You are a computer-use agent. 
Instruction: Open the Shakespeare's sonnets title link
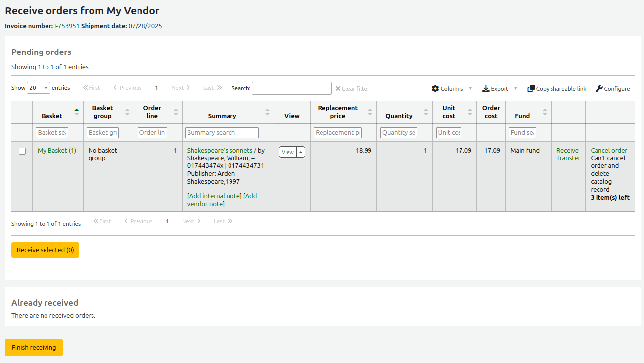[220, 150]
